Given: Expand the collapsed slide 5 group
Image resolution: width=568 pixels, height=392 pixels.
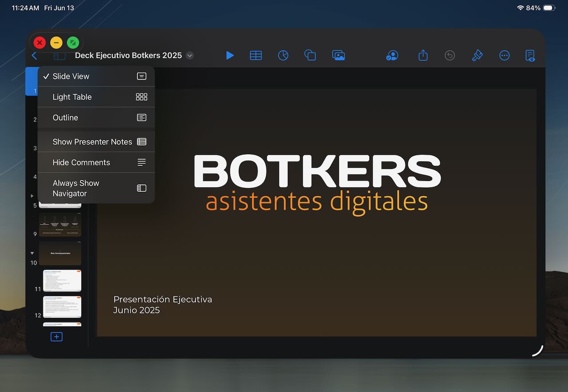Looking at the screenshot, I should click(32, 196).
